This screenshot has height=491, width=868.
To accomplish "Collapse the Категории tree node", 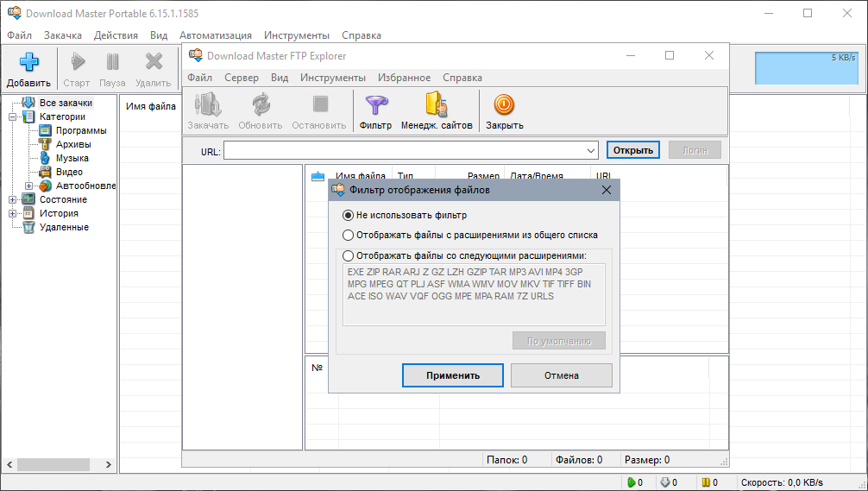I will point(13,116).
